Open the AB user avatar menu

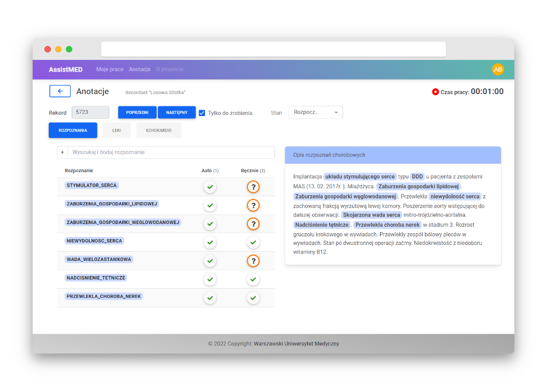497,70
